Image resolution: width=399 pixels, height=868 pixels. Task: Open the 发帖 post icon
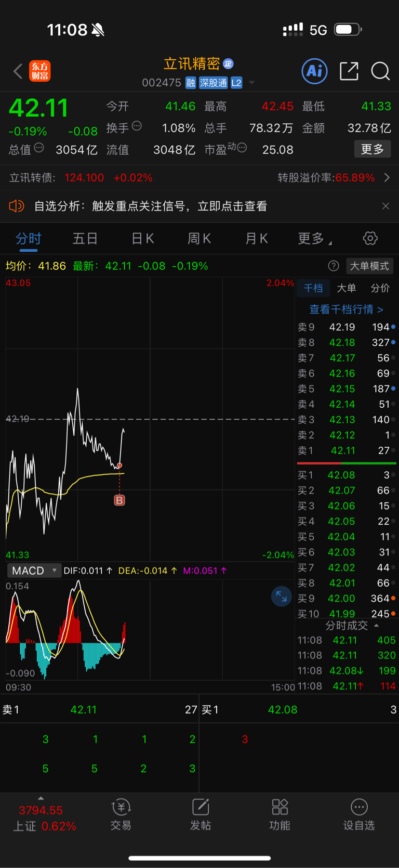[x=201, y=815]
